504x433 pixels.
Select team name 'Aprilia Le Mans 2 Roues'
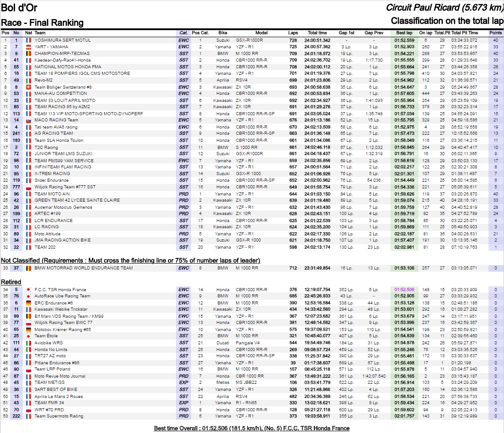(59, 397)
